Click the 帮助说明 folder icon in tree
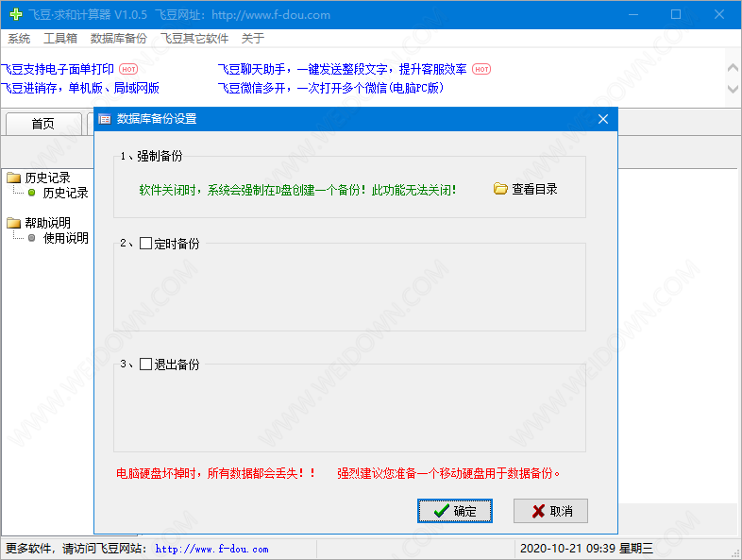The width and height of the screenshot is (742, 560). (x=13, y=223)
